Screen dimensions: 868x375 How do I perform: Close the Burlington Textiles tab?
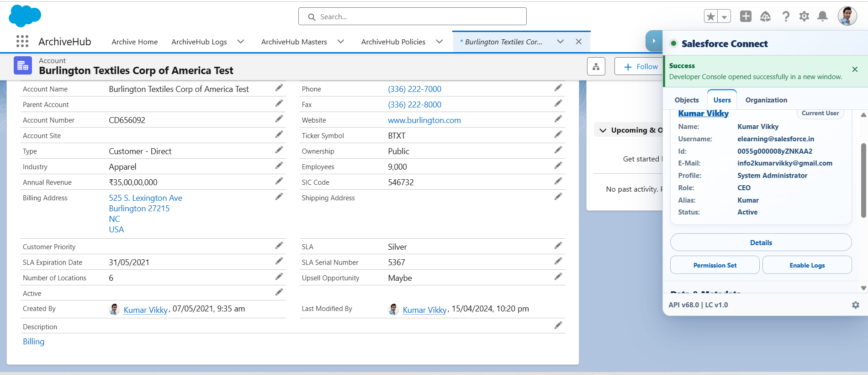point(579,42)
